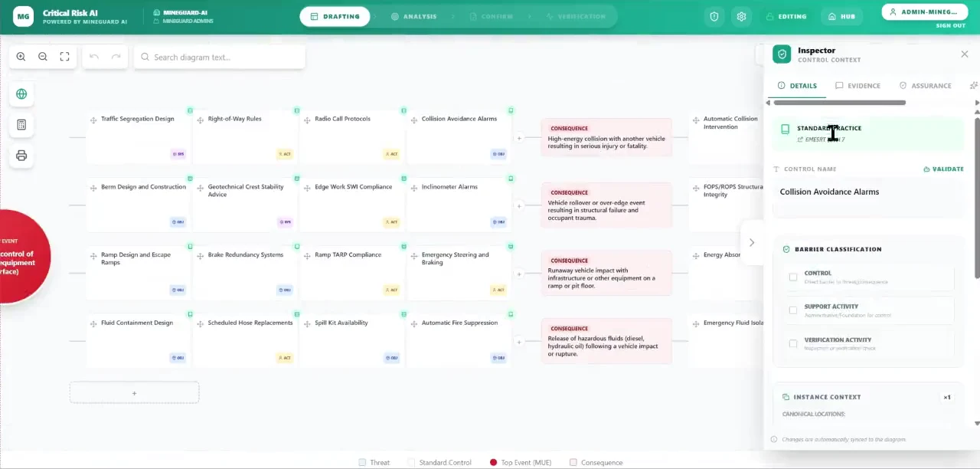Add control after Collision Avoidance Alarms row

(x=519, y=139)
